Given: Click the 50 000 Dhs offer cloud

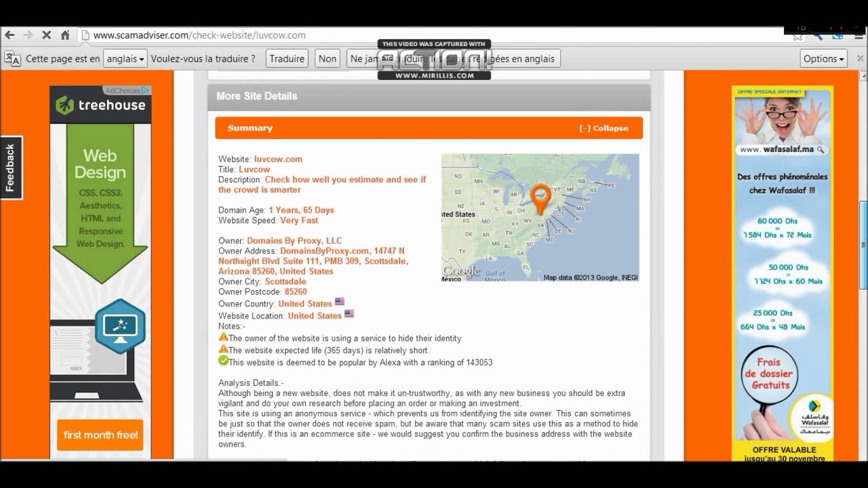Looking at the screenshot, I should pos(788,274).
